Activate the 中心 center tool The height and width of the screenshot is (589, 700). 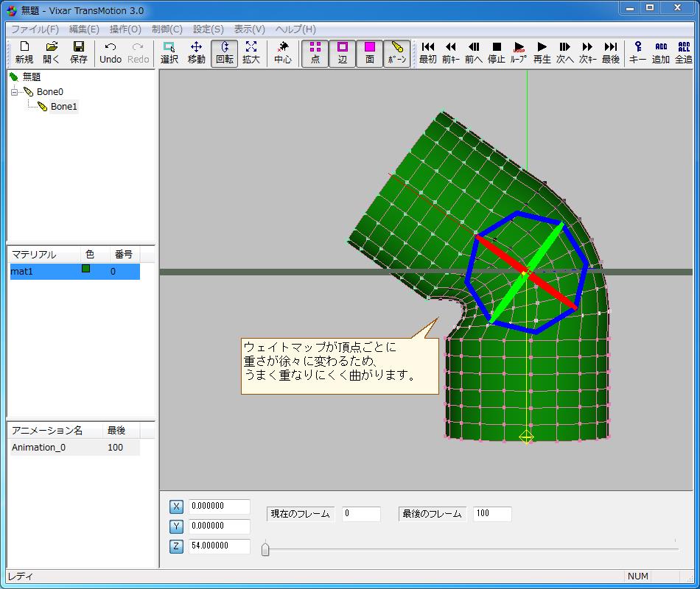[x=284, y=52]
